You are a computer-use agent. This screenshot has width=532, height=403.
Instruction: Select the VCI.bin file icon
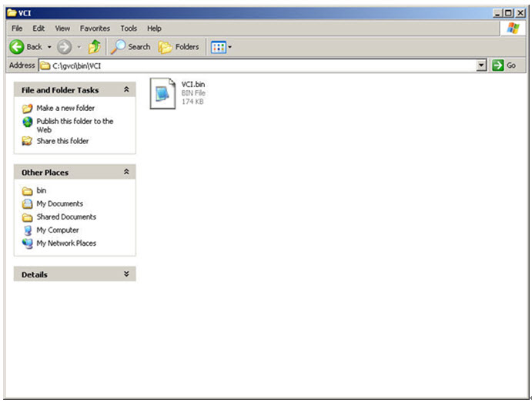pyautogui.click(x=163, y=93)
